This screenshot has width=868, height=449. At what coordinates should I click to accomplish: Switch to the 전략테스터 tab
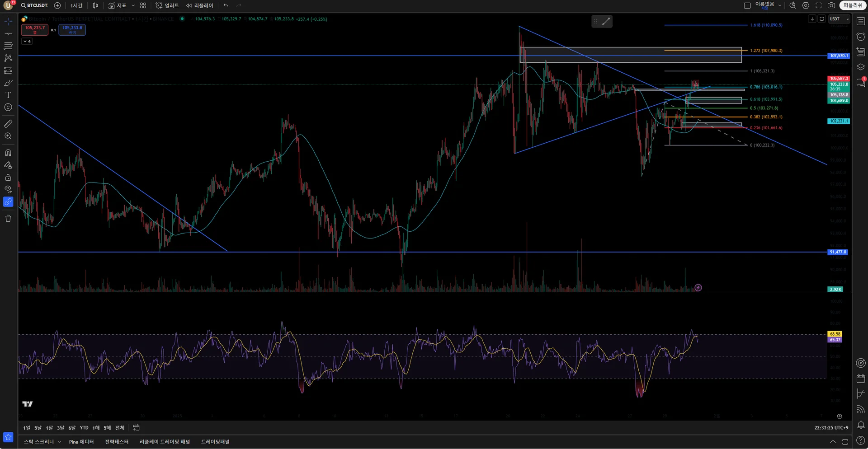117,442
